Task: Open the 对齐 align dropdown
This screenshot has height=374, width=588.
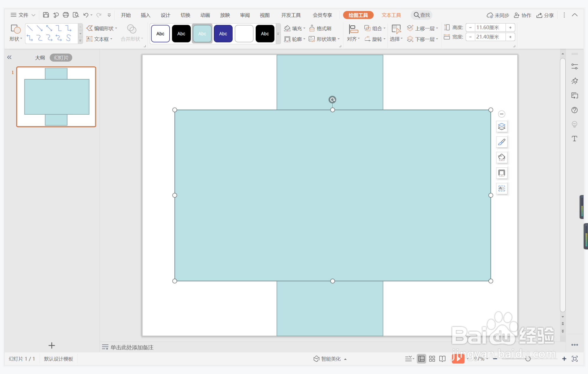Action: click(353, 39)
